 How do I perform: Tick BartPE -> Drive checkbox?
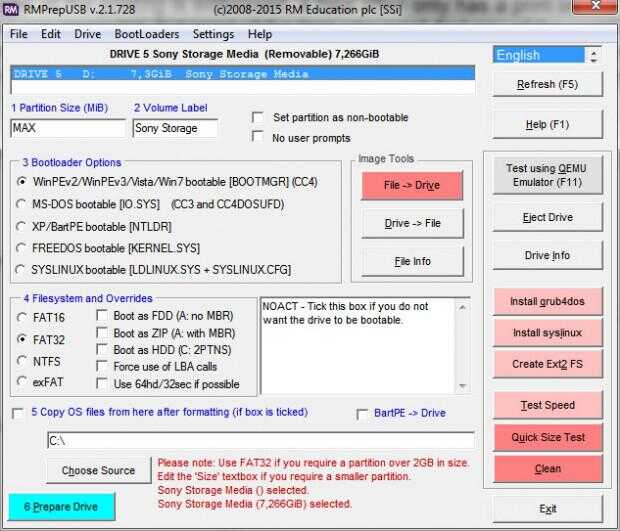(x=362, y=414)
